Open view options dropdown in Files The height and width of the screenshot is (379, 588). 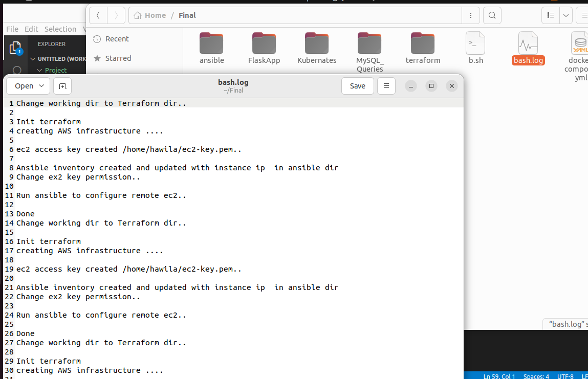pyautogui.click(x=566, y=15)
